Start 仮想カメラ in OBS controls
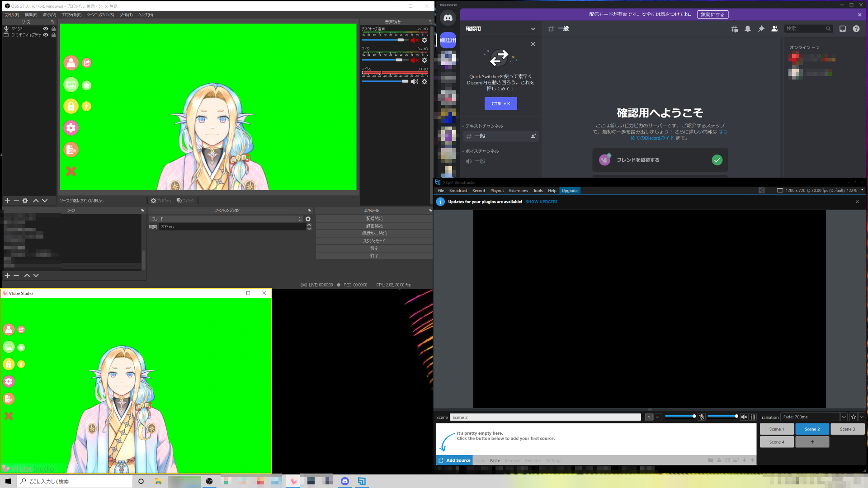The image size is (868, 488). [x=374, y=234]
